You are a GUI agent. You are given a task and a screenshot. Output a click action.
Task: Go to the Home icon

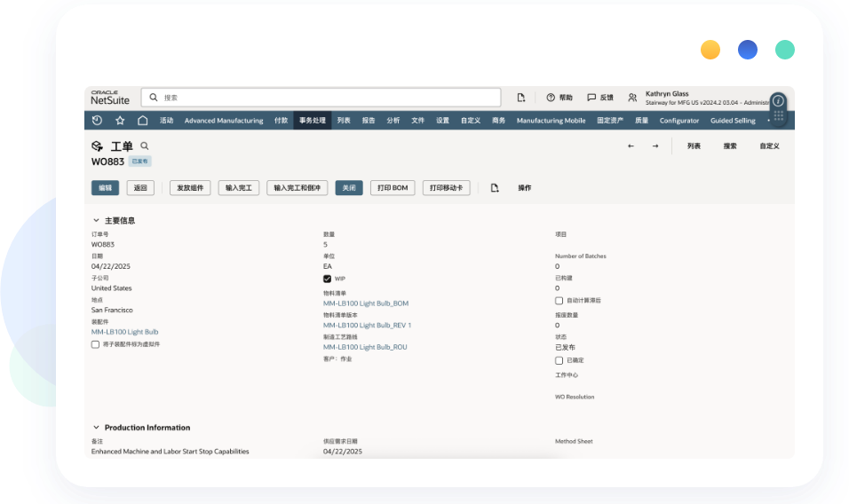click(x=142, y=121)
